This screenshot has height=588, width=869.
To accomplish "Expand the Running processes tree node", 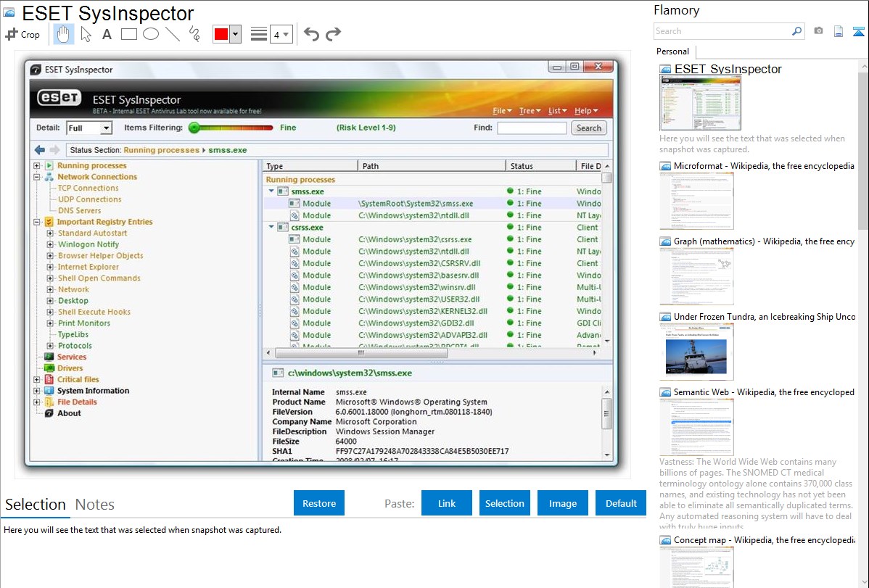I will click(36, 165).
